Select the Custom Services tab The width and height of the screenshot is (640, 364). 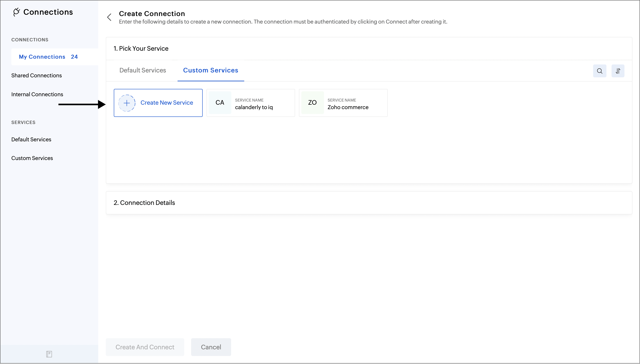(x=210, y=70)
